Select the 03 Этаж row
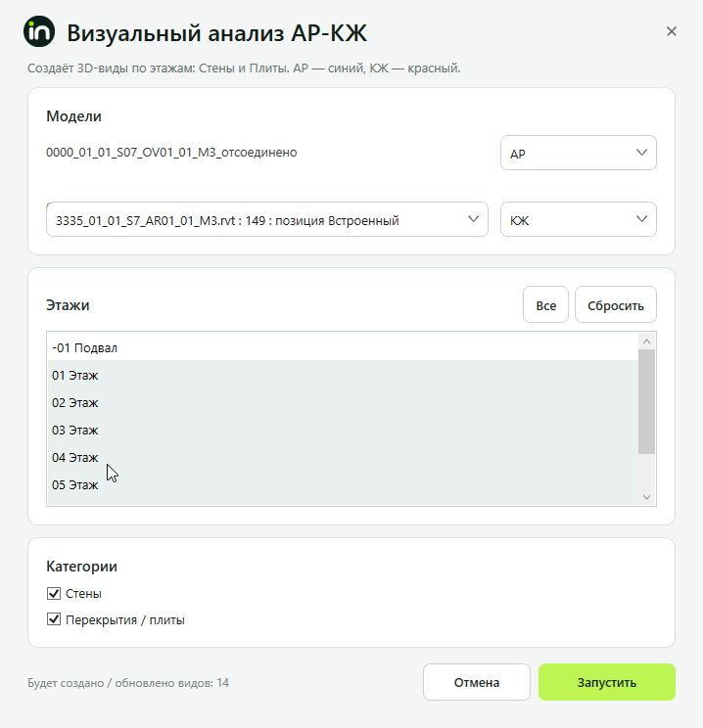Image resolution: width=703 pixels, height=728 pixels. [343, 430]
